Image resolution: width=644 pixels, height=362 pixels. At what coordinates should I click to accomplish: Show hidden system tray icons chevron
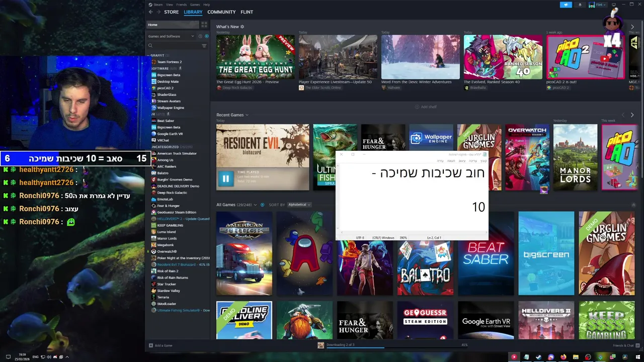pos(67,357)
